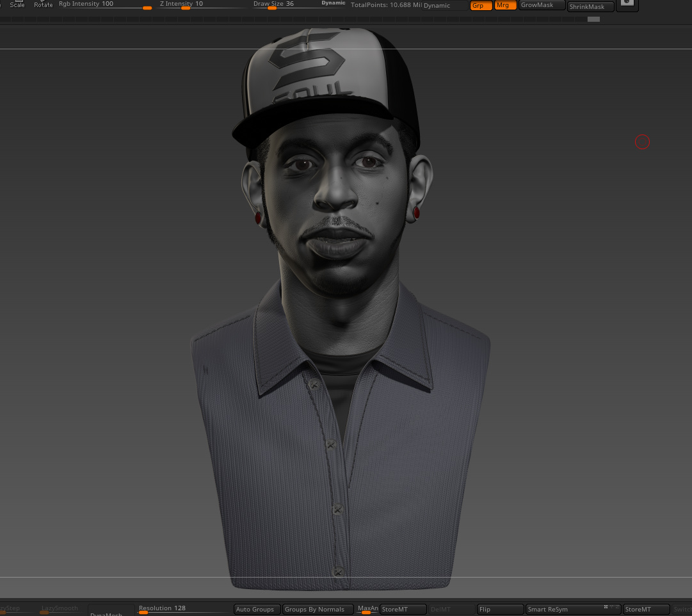Screen dimensions: 692x616
Task: Click the GrowMask button
Action: (542, 5)
